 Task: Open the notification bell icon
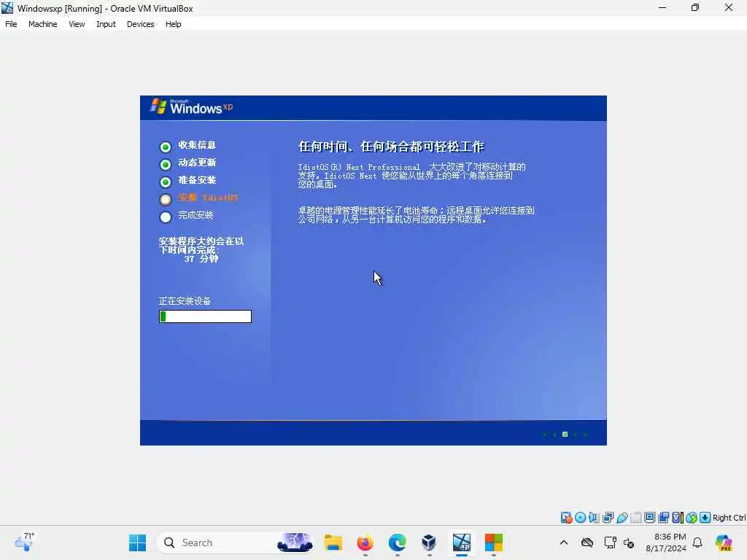tap(697, 542)
